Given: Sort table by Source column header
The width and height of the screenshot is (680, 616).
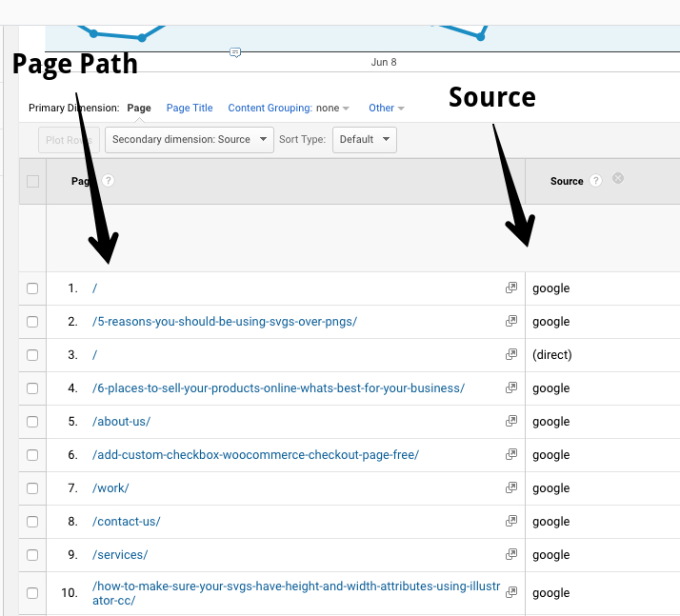Looking at the screenshot, I should (x=567, y=181).
